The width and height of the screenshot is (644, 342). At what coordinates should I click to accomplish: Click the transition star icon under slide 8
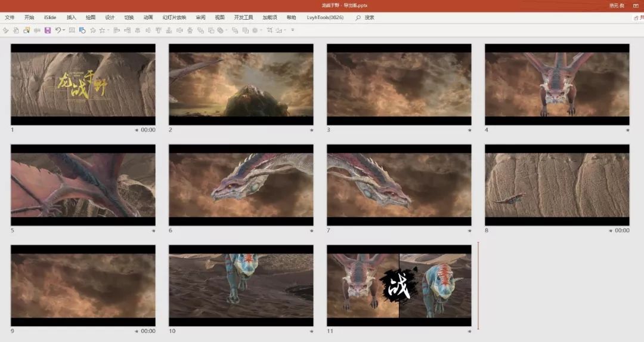tap(611, 230)
